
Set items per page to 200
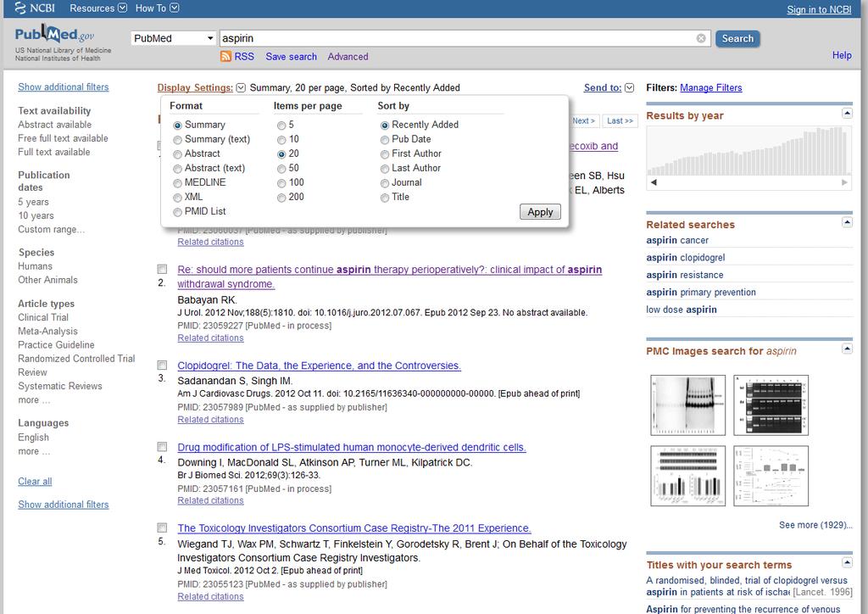(x=281, y=197)
